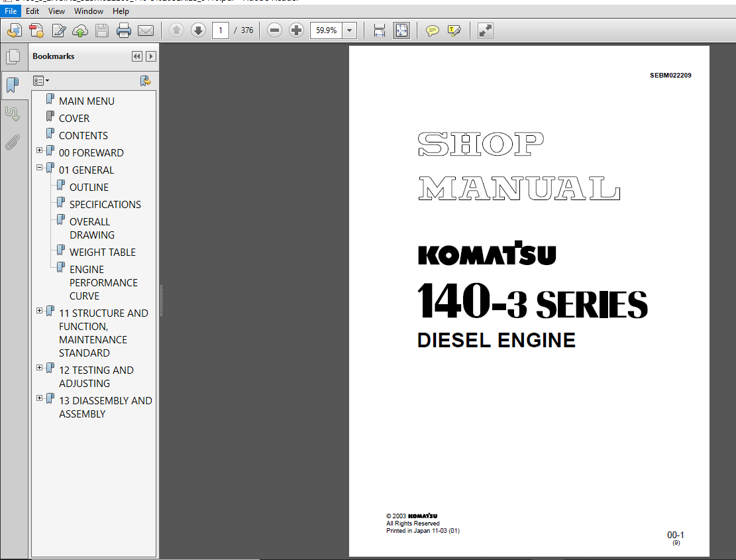
Task: Go to next page with down arrow
Action: pos(199,30)
